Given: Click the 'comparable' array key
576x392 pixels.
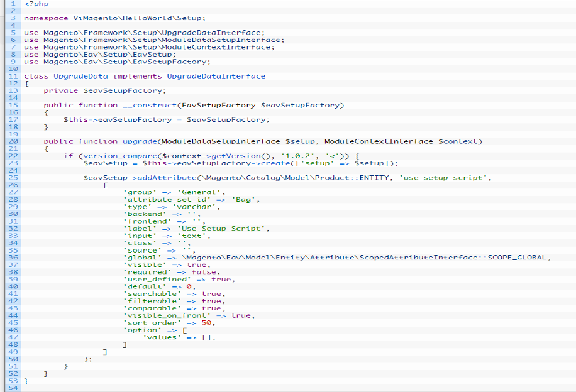Looking at the screenshot, I should point(152,308).
